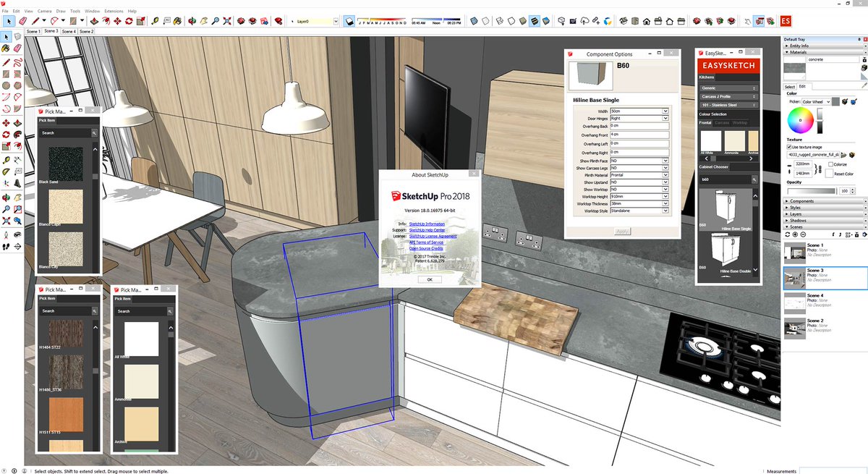The image size is (868, 474).
Task: Toggle the texture aspect ratio lock chain
Action: (x=819, y=169)
